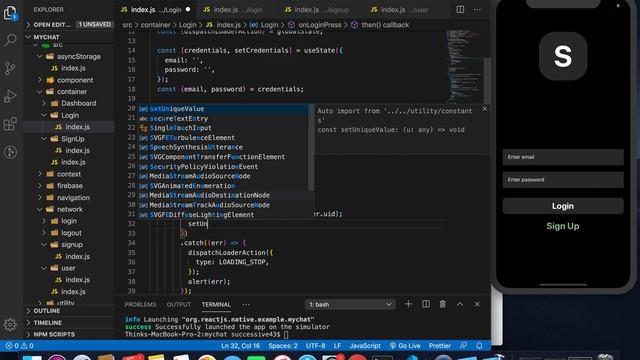Expand the Dashboard folder
Screen dimensions: 640x360
(x=69, y=103)
